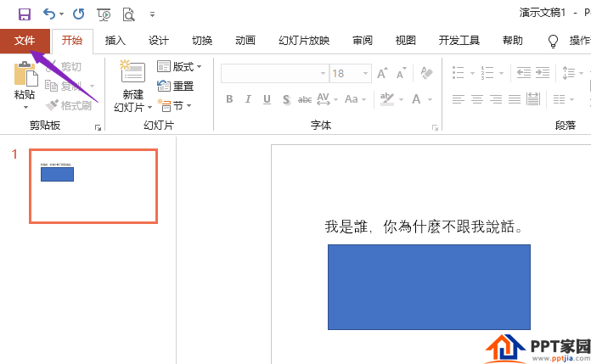Center align text

point(477,99)
